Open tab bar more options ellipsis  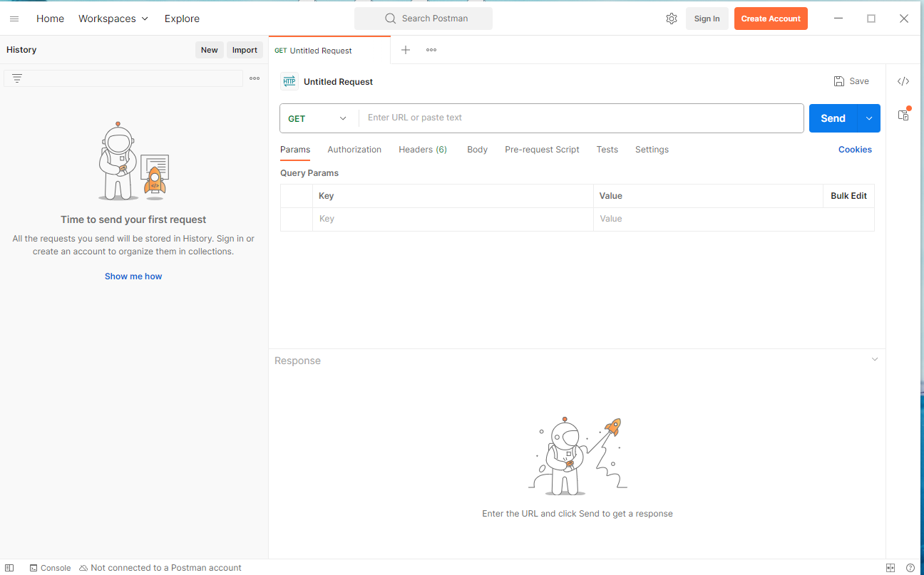point(431,50)
